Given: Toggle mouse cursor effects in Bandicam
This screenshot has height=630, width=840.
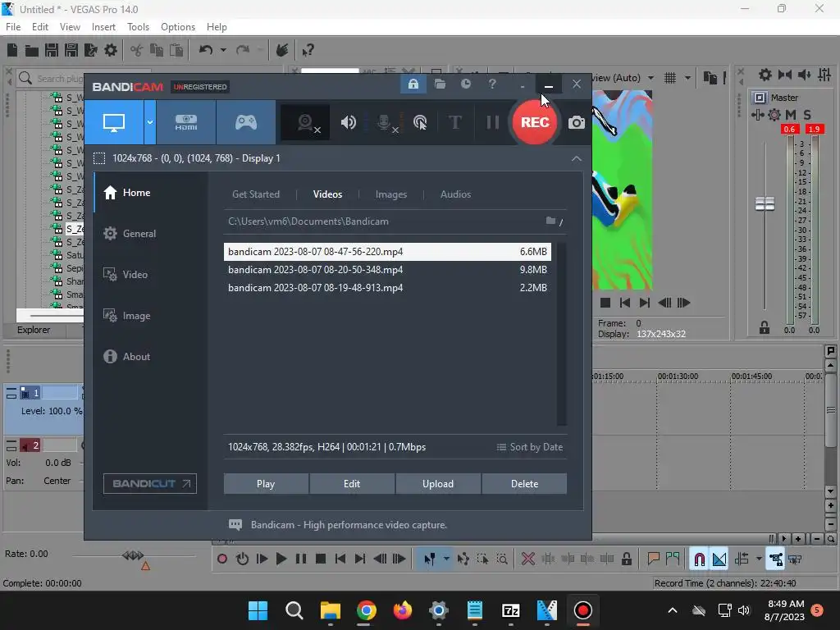Looking at the screenshot, I should pyautogui.click(x=421, y=123).
